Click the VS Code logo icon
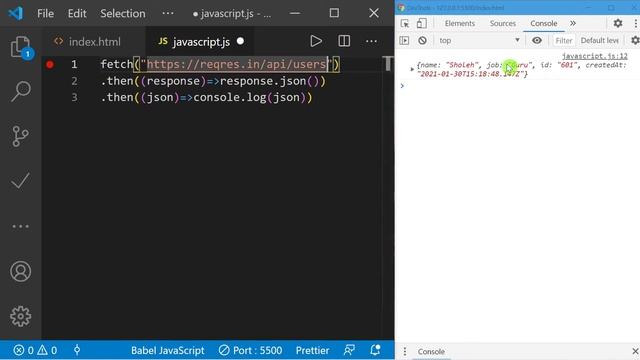 point(16,13)
